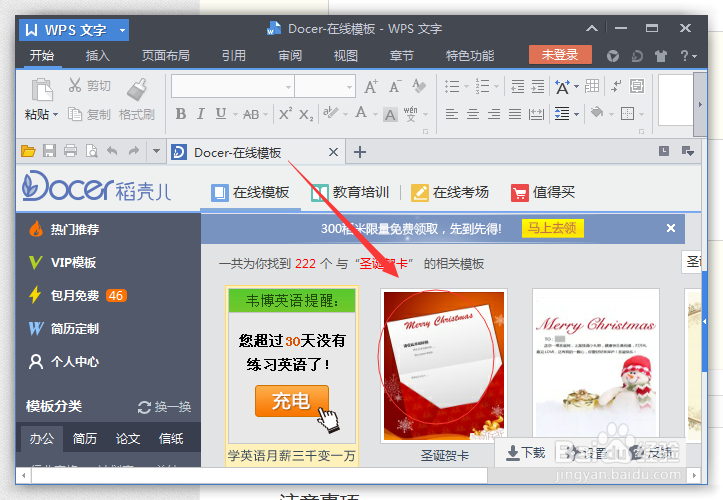
Task: Select the Format Painter brush
Action: [137, 89]
